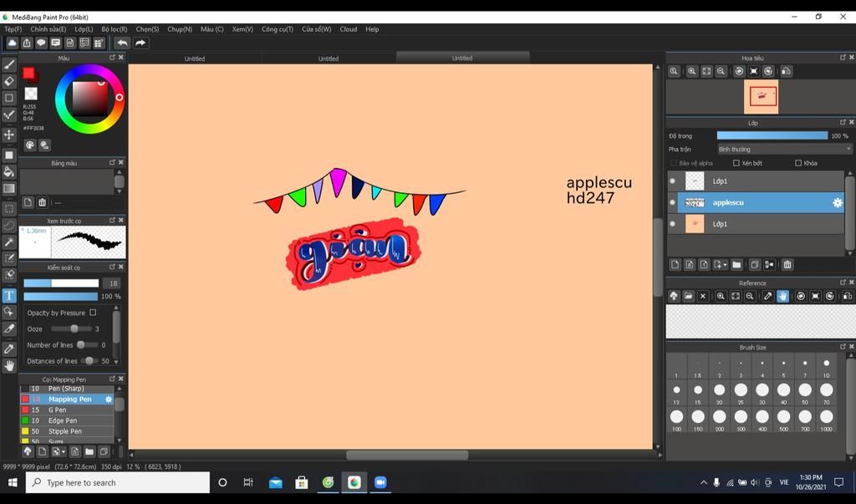Show hidden system tray icons
This screenshot has height=504, width=856.
click(x=704, y=482)
